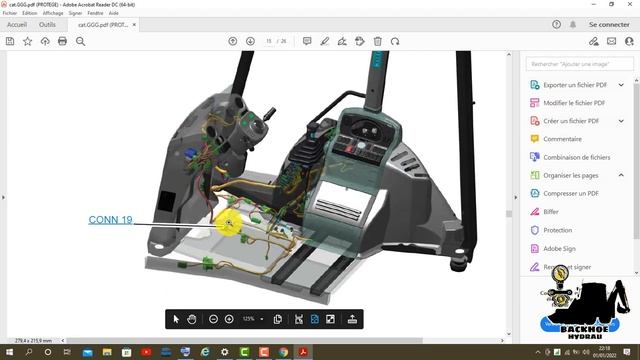Open Créer un fichier PDF tool

[571, 121]
